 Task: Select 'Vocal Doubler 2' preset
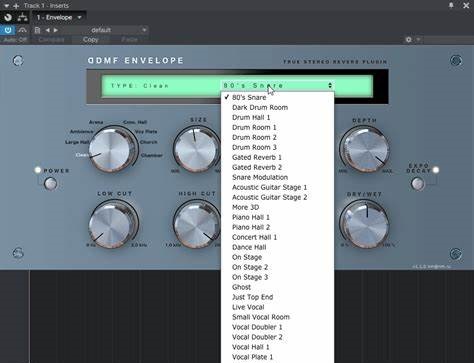277,337
